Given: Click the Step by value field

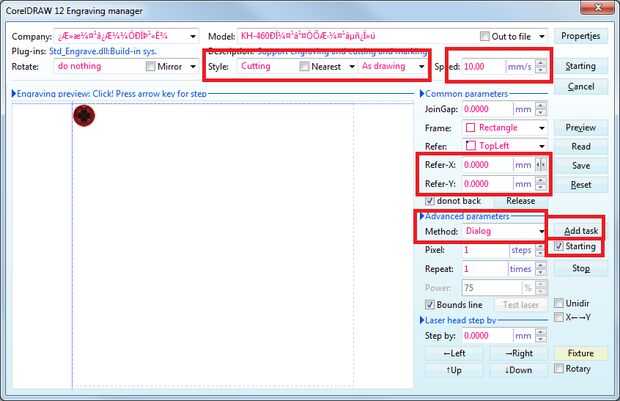Looking at the screenshot, I should 487,336.
